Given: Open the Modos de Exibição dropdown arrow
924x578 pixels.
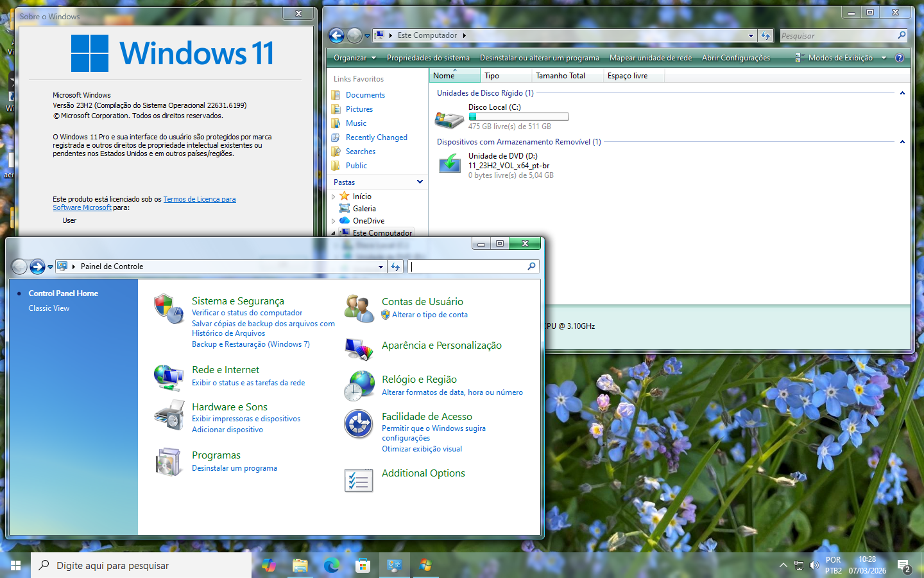Looking at the screenshot, I should (x=884, y=58).
